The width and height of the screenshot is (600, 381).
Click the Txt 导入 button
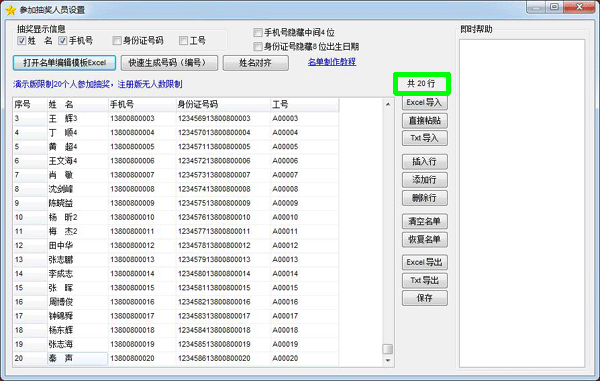(x=424, y=138)
